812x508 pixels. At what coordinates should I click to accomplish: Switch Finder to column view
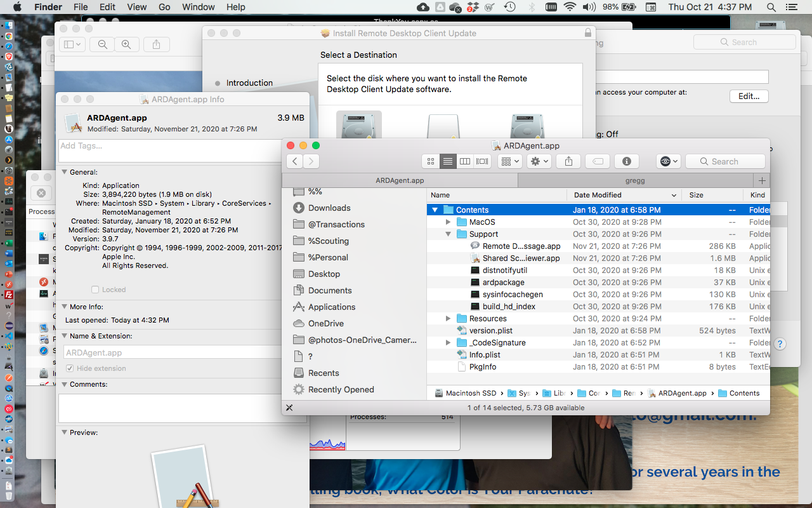click(x=465, y=161)
